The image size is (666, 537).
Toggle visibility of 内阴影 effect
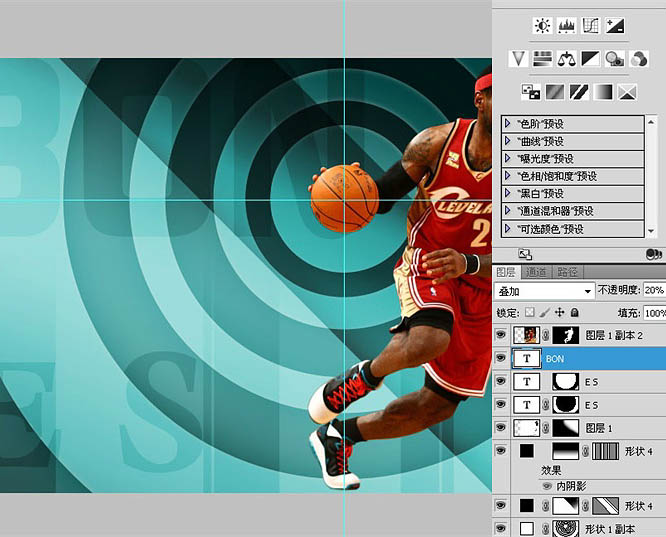click(547, 486)
